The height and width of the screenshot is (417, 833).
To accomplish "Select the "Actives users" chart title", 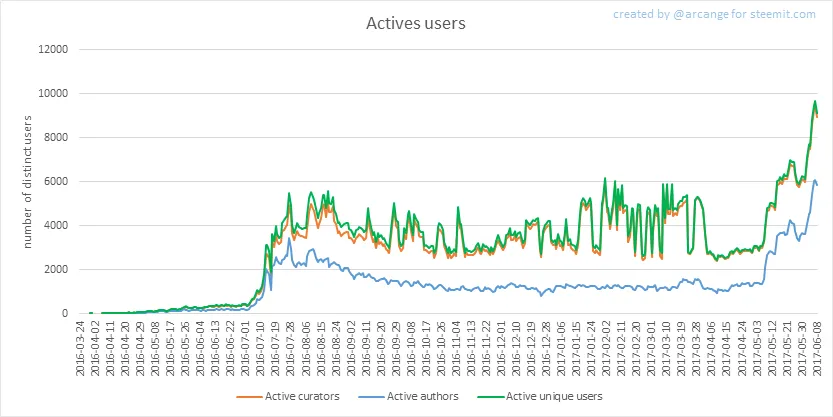I will 416,24.
